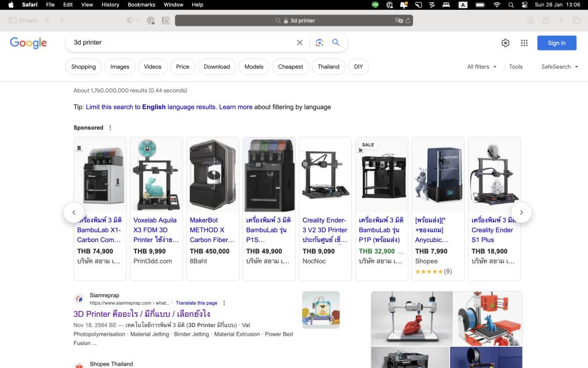Expand the All filters dropdown
The image size is (588, 368).
click(482, 67)
